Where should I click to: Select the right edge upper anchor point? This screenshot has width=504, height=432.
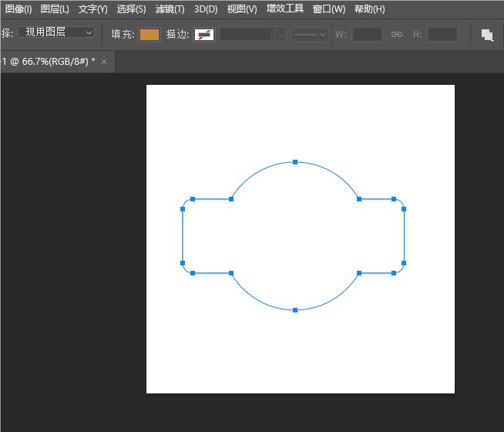click(404, 209)
